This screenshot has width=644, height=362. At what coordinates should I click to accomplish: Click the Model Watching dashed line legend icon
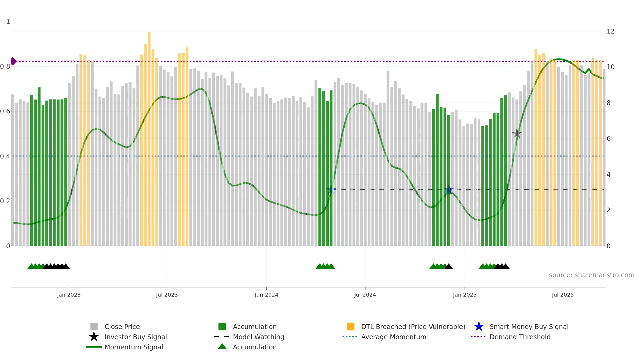[222, 337]
